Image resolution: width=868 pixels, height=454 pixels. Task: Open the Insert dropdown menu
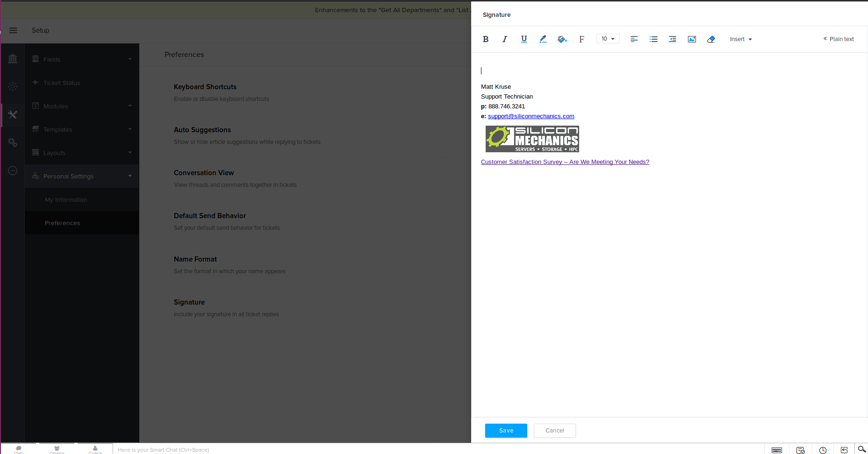pyautogui.click(x=741, y=39)
